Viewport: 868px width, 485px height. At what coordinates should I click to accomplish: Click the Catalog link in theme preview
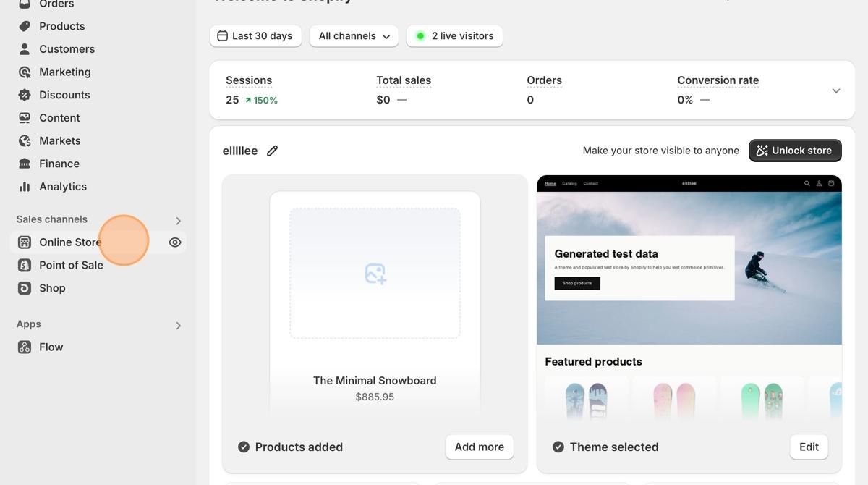pos(570,183)
